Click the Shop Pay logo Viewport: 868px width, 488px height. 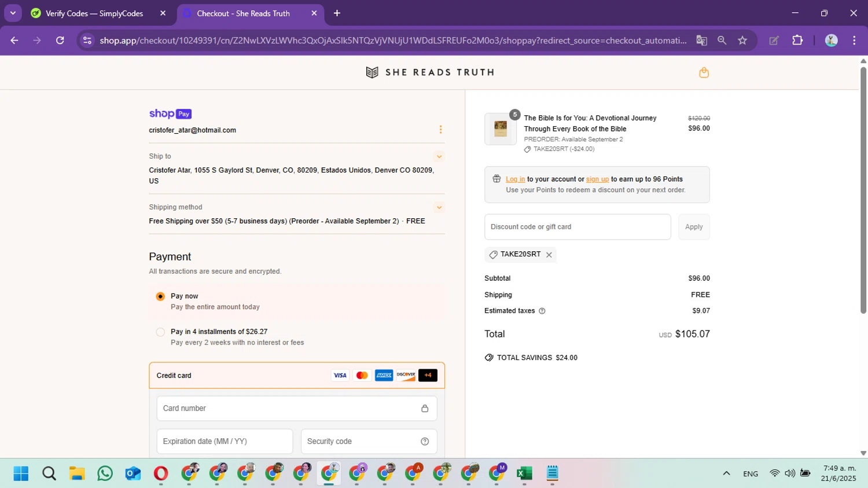point(170,114)
